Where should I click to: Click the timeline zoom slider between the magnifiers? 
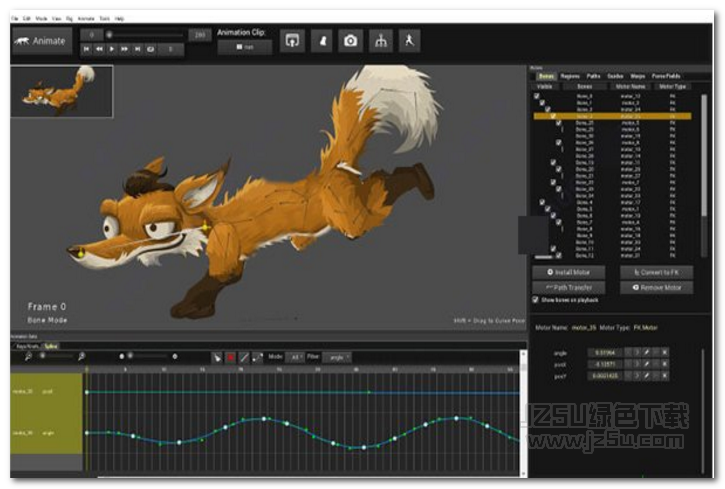(56, 356)
